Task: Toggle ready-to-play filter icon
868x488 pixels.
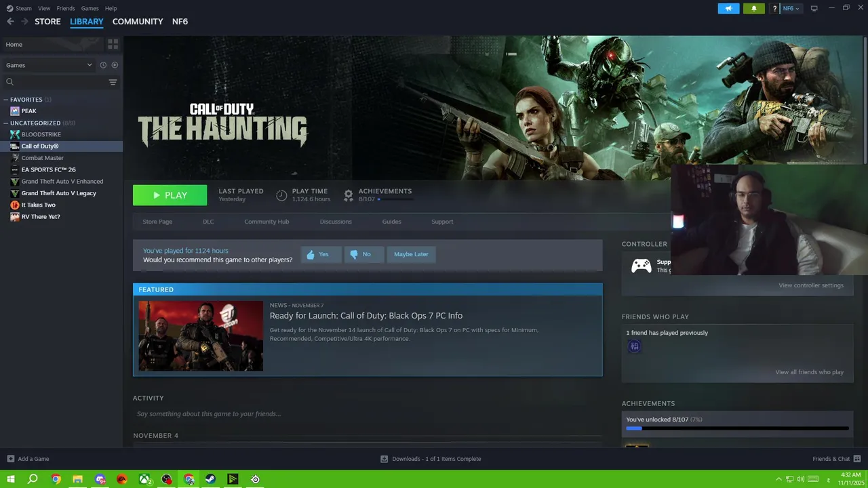Action: point(115,65)
